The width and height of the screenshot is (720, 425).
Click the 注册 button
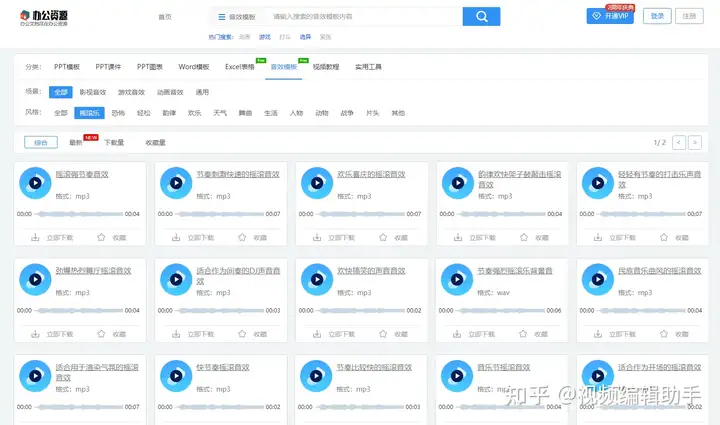click(x=689, y=16)
